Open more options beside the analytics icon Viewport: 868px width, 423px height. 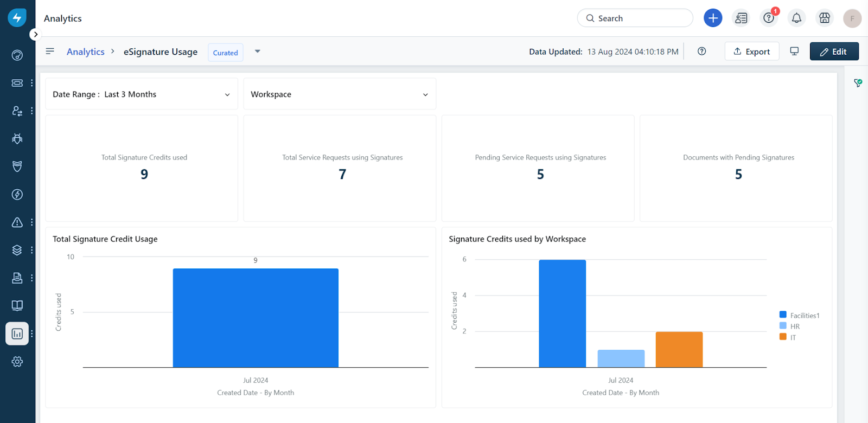[32, 334]
